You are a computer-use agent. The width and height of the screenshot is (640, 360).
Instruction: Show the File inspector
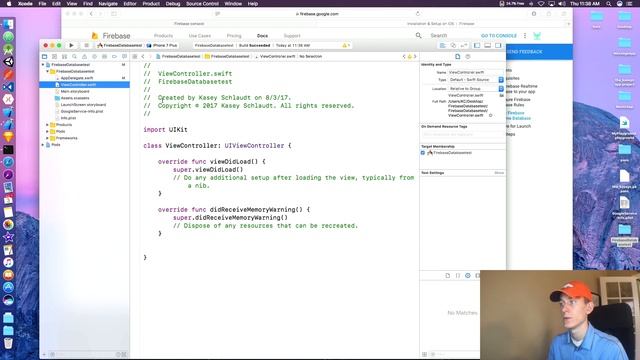coord(458,56)
